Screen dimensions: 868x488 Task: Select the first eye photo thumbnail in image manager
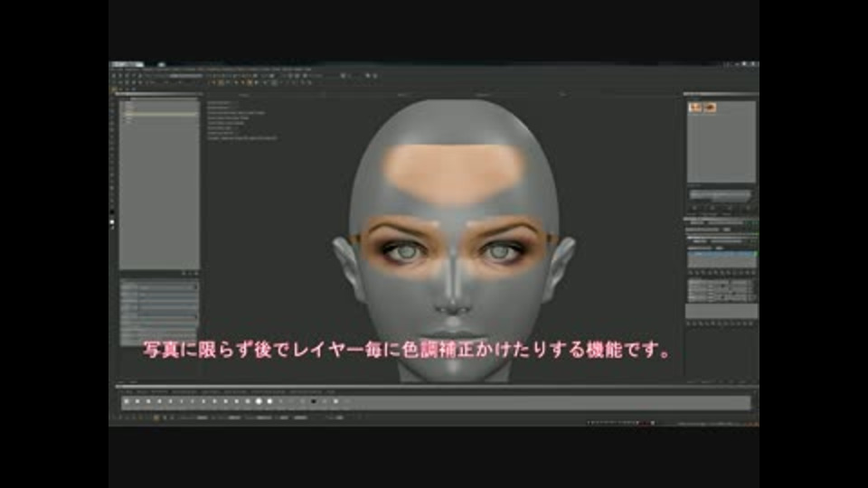coord(694,108)
